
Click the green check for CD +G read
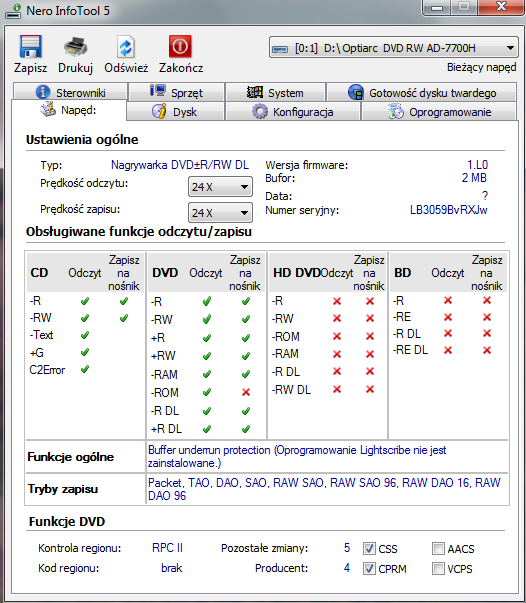[x=85, y=352]
